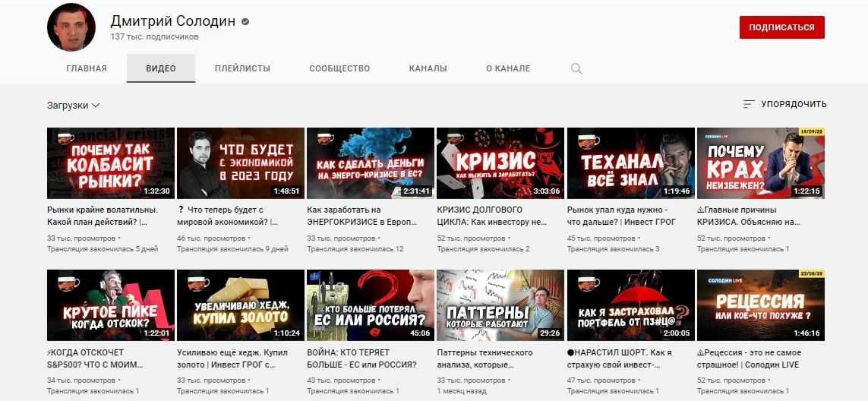
Task: Select the ВИДЕО tab
Action: tap(161, 68)
